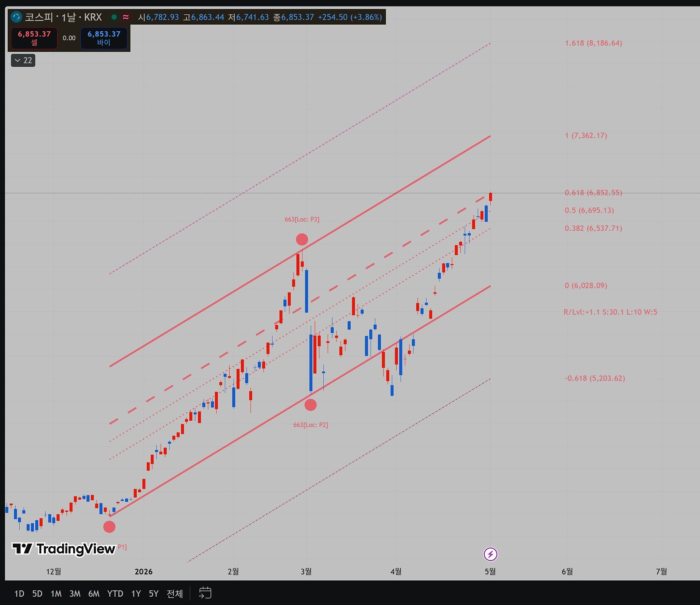700x605 pixels.
Task: Click the 3월 label on time axis
Action: click(x=306, y=571)
